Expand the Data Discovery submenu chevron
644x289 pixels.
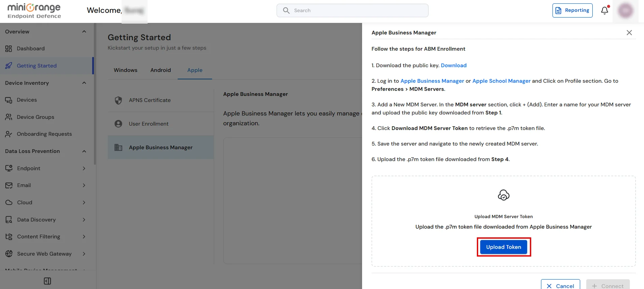[x=84, y=220]
